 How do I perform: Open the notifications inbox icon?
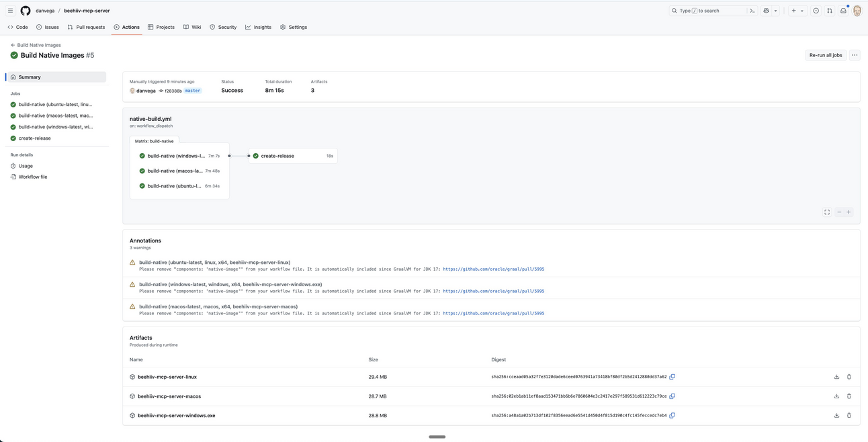pos(843,11)
